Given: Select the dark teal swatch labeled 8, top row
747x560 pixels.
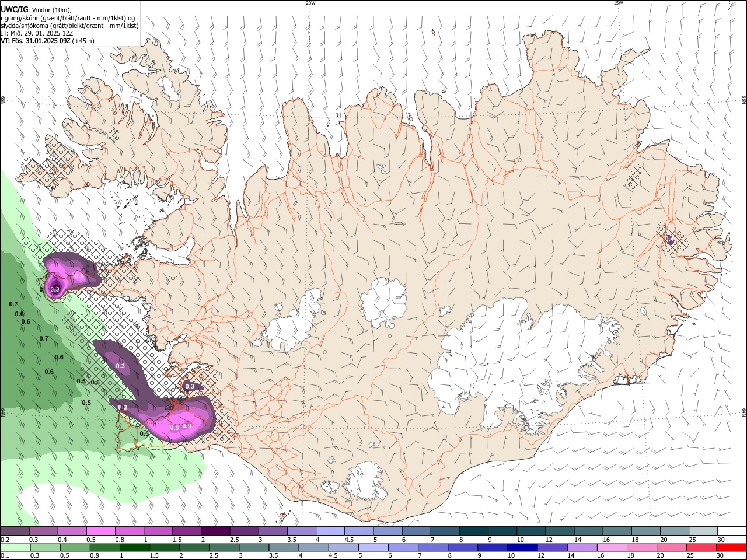Looking at the screenshot, I should (473, 531).
